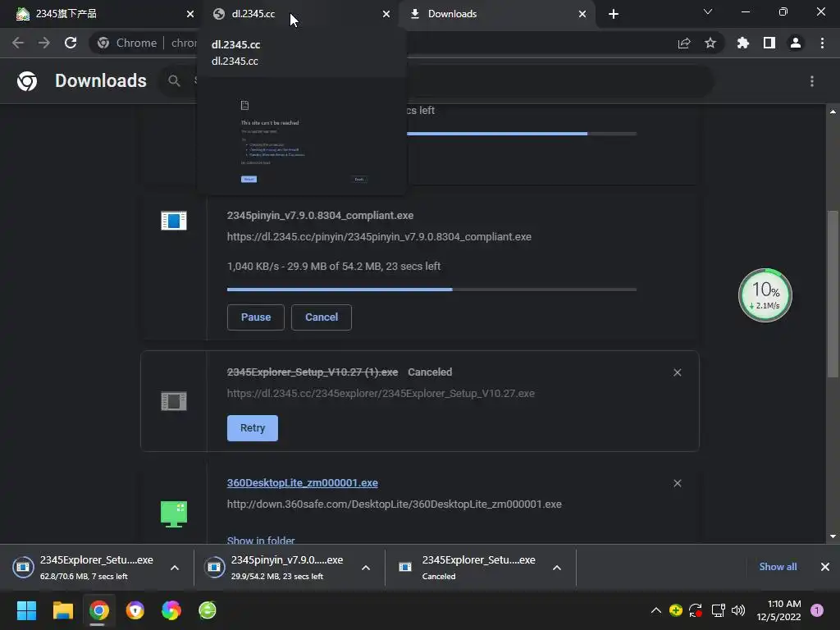Cancel the 2345pinyin download

[322, 317]
